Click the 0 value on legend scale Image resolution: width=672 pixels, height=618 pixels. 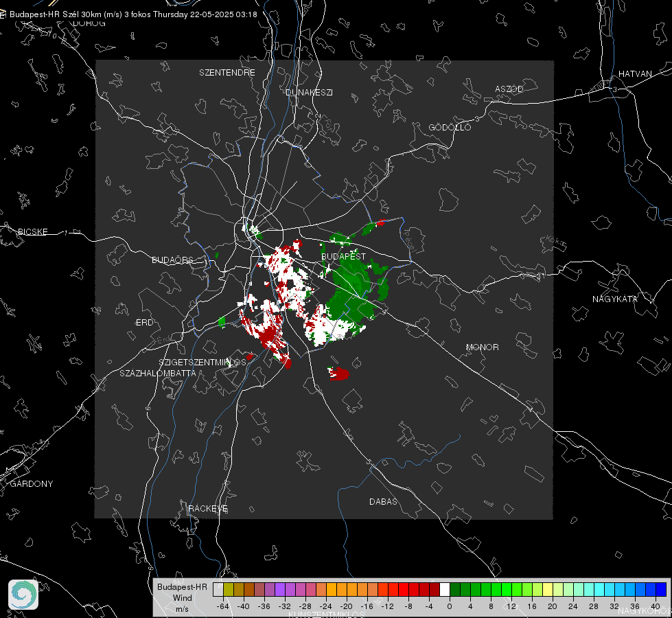pos(449,606)
